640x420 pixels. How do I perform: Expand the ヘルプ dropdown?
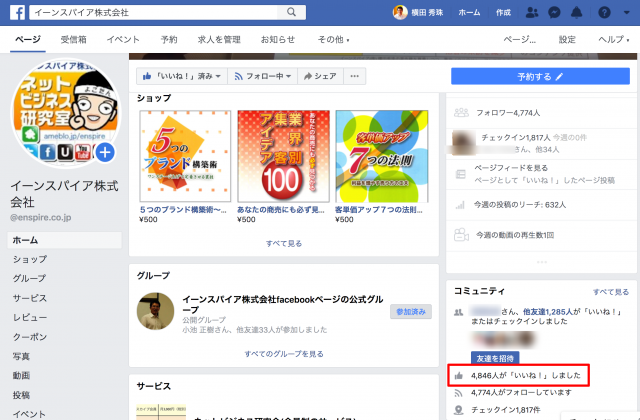point(613,40)
